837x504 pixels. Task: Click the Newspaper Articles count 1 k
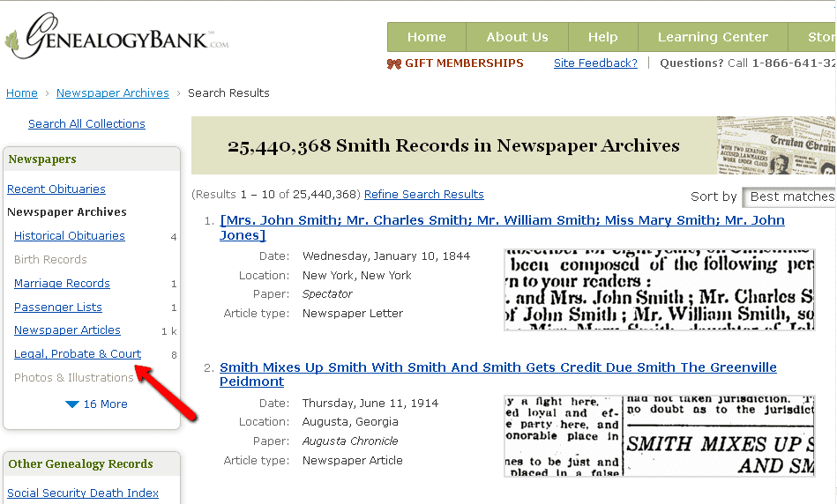168,331
